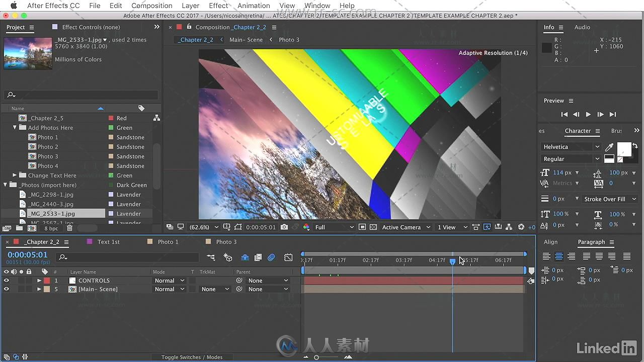Left-align the paragraph text
The height and width of the screenshot is (362, 644).
pyautogui.click(x=546, y=256)
